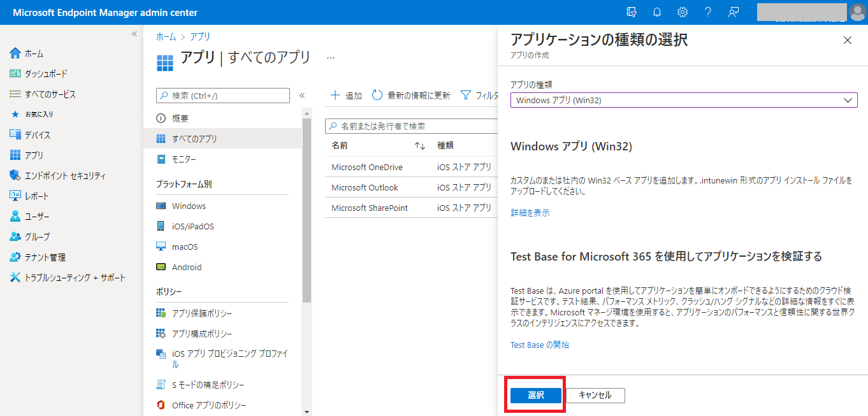The width and height of the screenshot is (868, 416).
Task: Open すべてのサービス in the sidebar
Action: (43, 94)
